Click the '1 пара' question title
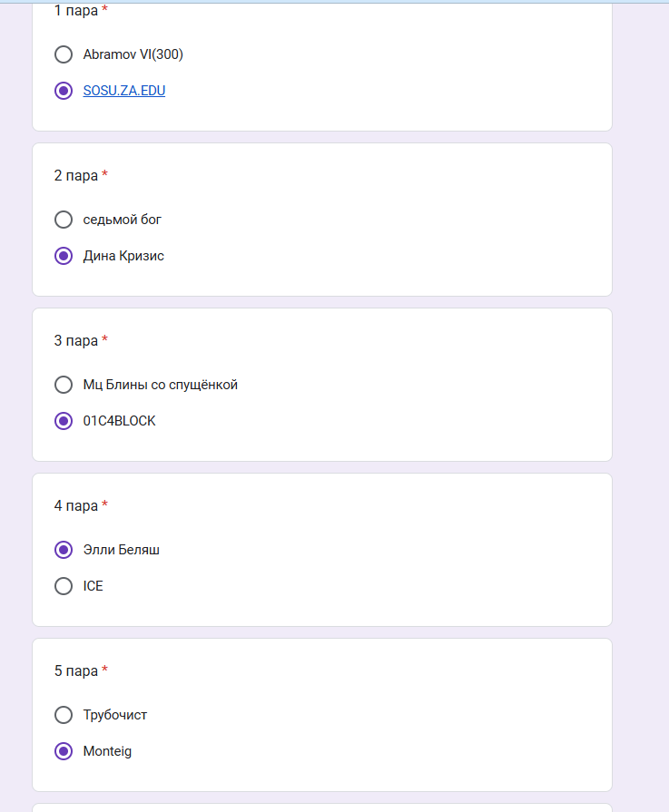The height and width of the screenshot is (812, 669). 76,11
